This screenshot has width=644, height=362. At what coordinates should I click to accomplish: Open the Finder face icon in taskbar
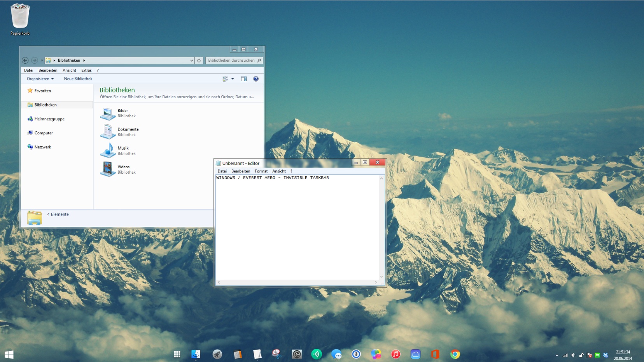(196, 354)
